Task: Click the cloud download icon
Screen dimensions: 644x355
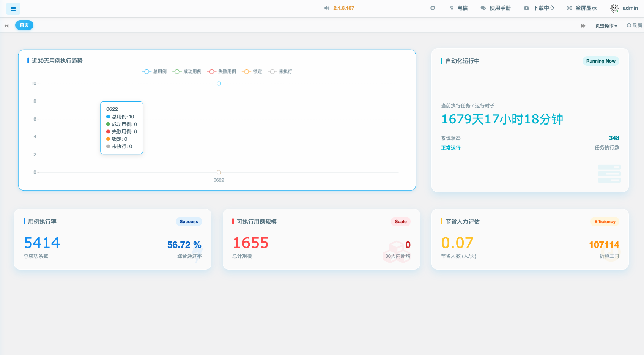Action: 526,8
